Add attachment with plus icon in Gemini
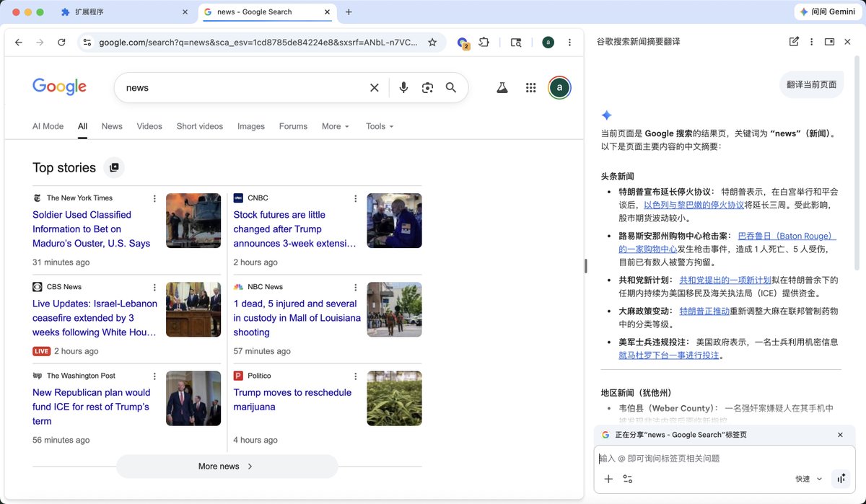The height and width of the screenshot is (504, 866). pyautogui.click(x=608, y=479)
